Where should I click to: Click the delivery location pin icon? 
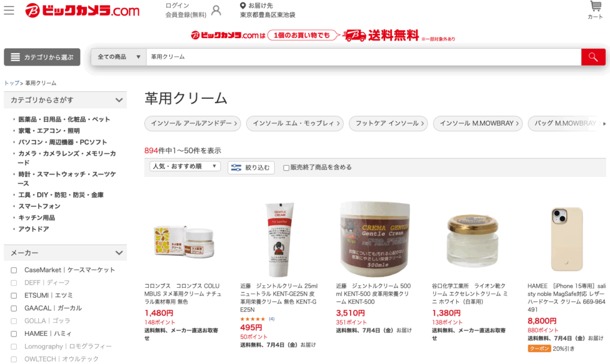243,5
